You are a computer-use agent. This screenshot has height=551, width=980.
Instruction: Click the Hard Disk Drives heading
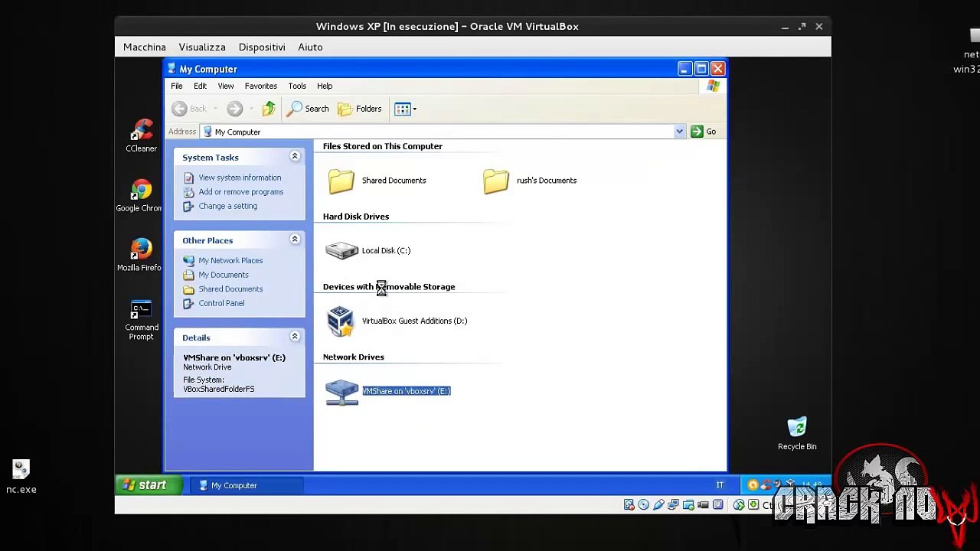(x=356, y=217)
